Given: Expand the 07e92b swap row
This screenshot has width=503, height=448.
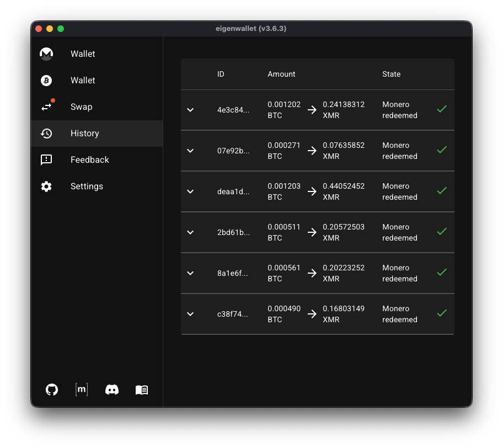Looking at the screenshot, I should tap(190, 151).
